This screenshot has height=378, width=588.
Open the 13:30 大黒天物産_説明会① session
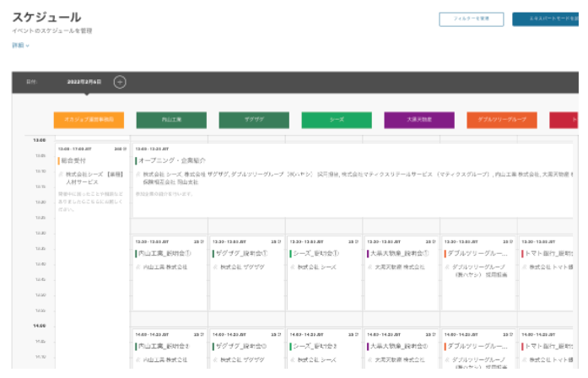[x=402, y=273]
